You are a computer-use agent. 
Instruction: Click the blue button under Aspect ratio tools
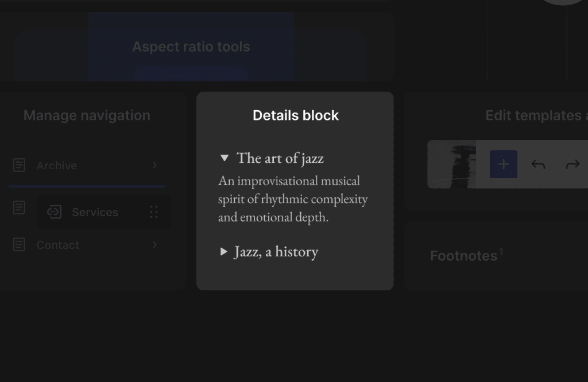click(x=191, y=75)
